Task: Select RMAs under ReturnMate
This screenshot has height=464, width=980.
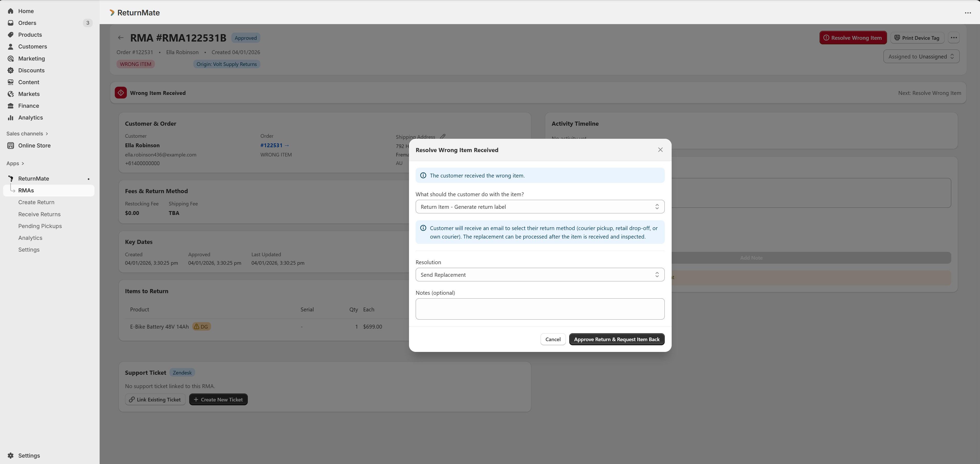Action: pyautogui.click(x=49, y=190)
